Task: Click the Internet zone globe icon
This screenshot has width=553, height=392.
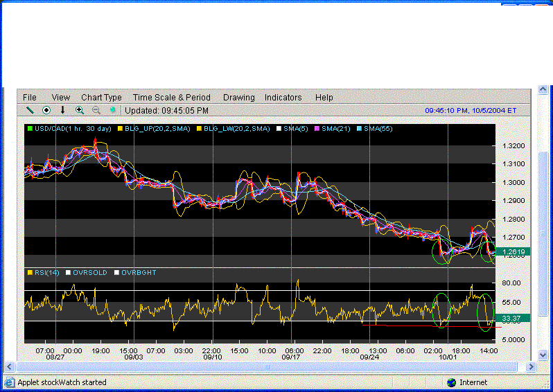Action: [x=452, y=382]
